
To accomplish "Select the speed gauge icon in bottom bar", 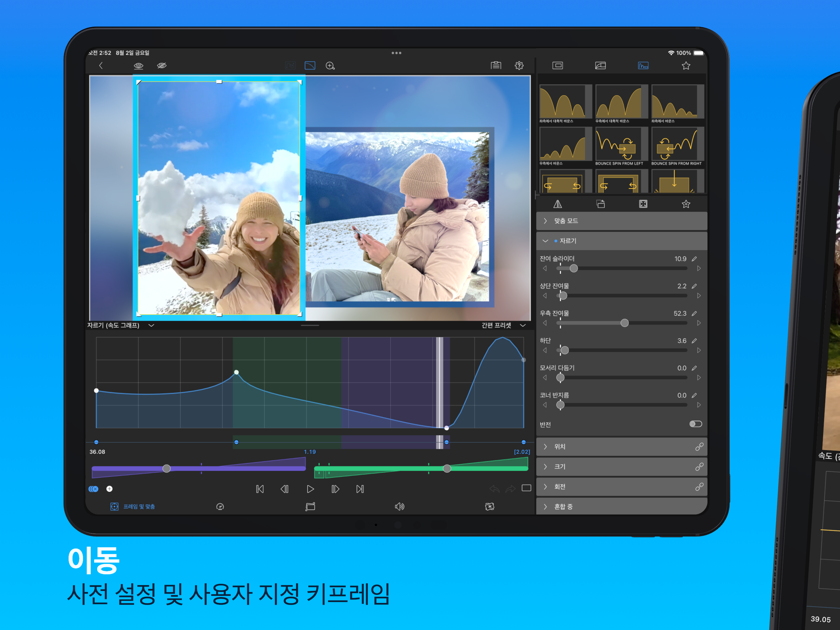I will (x=220, y=507).
